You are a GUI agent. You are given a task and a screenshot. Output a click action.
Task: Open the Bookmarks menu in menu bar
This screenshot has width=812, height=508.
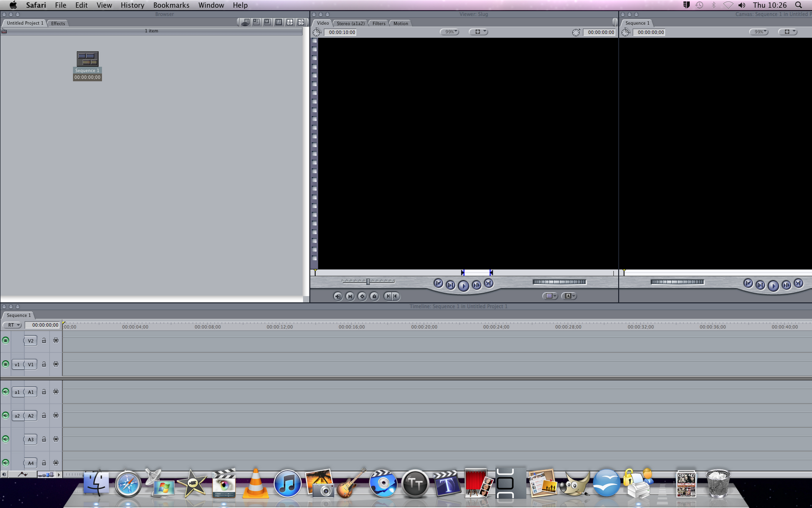point(171,5)
